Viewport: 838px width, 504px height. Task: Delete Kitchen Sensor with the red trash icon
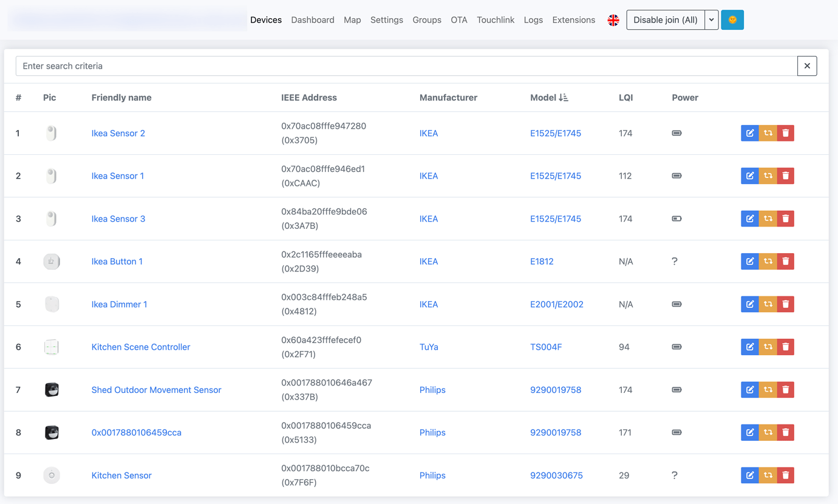pos(786,475)
